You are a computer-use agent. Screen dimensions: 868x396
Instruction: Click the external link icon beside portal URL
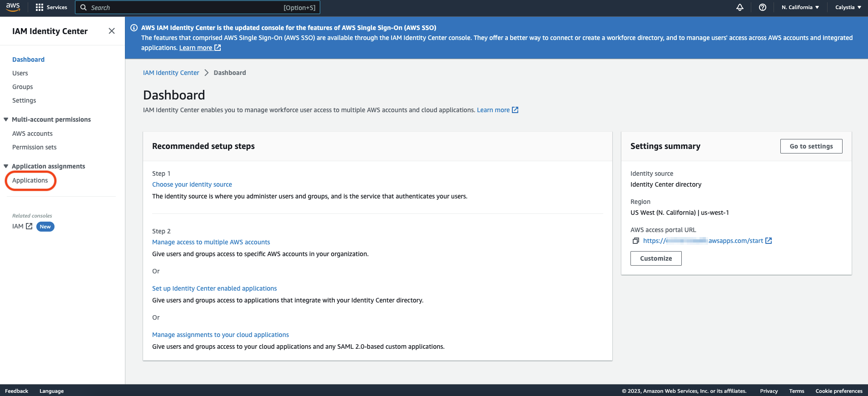(769, 241)
